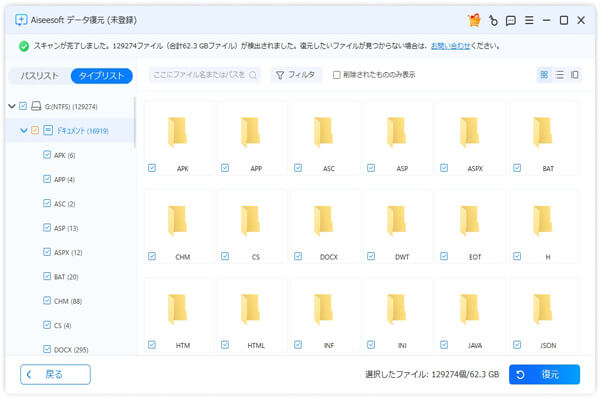Collapse the G:(NTFS) drive node

pos(12,106)
